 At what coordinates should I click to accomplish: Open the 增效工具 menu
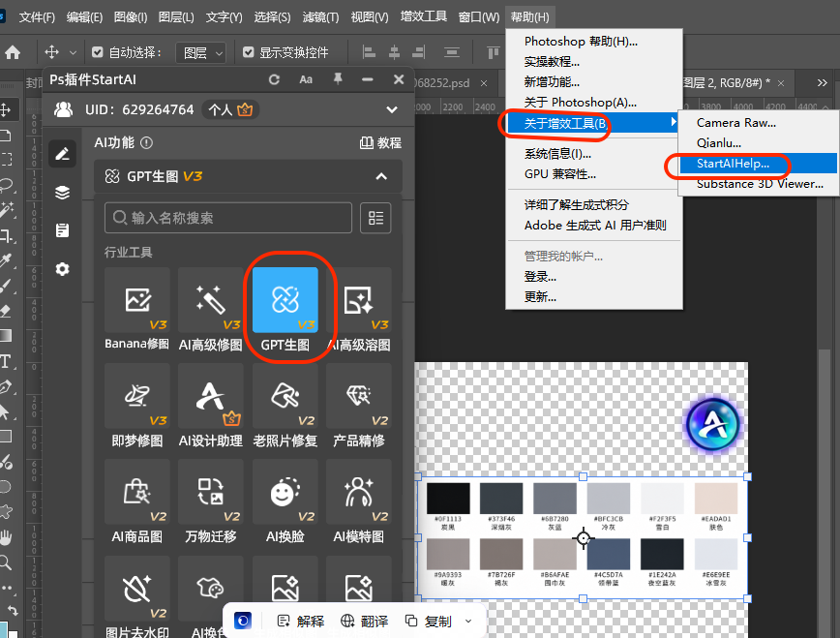point(423,16)
